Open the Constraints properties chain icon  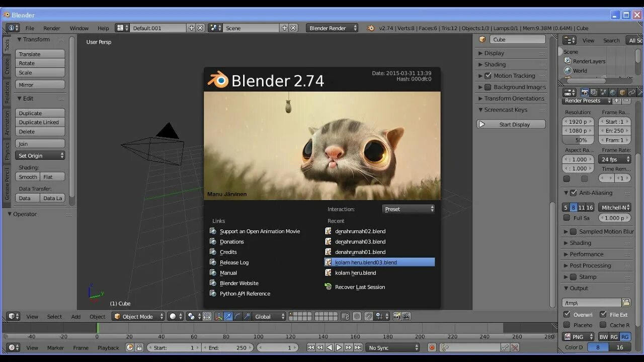coord(632,93)
